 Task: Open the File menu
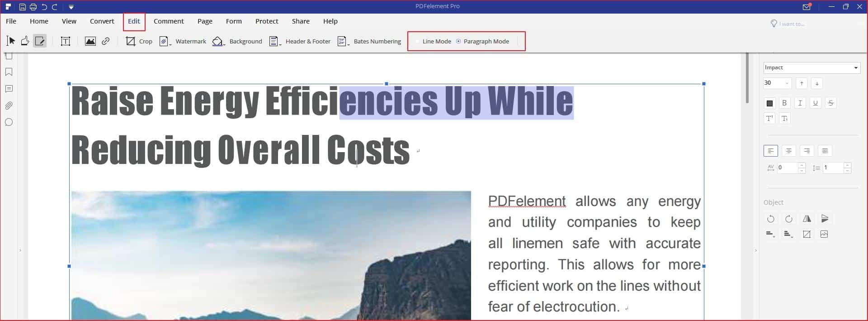click(x=11, y=21)
